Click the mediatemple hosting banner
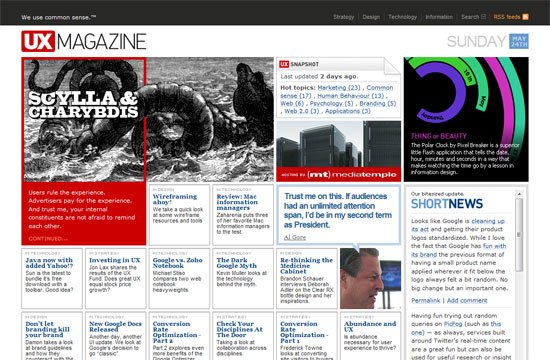550x360 pixels. [x=338, y=174]
